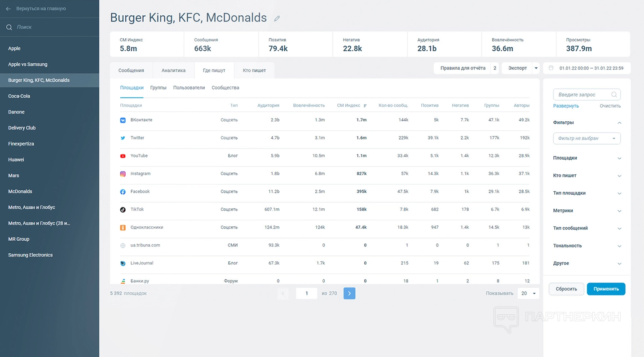Viewport: 644px width, 357px height.
Task: Expand the Метрики filter section
Action: coord(619,211)
